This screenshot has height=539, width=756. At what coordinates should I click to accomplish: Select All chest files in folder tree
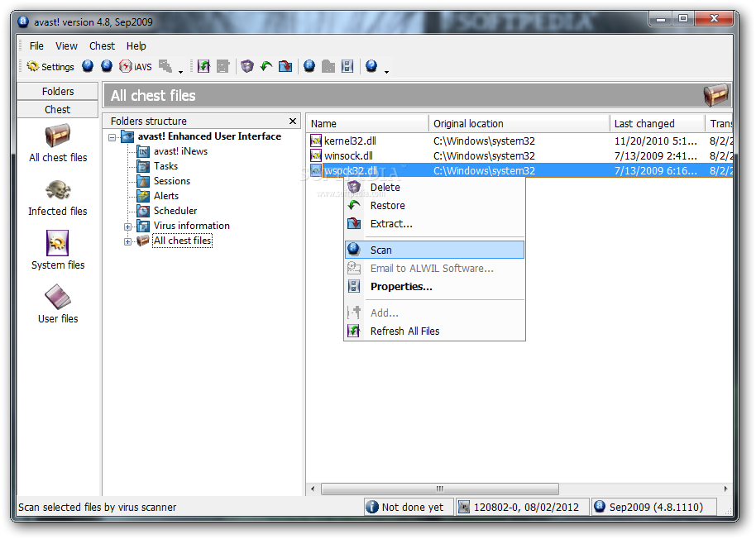(x=182, y=241)
